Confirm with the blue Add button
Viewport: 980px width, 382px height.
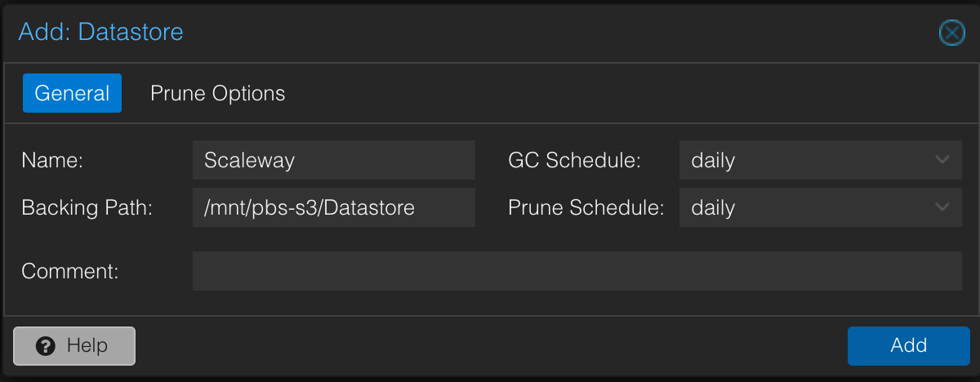[908, 345]
